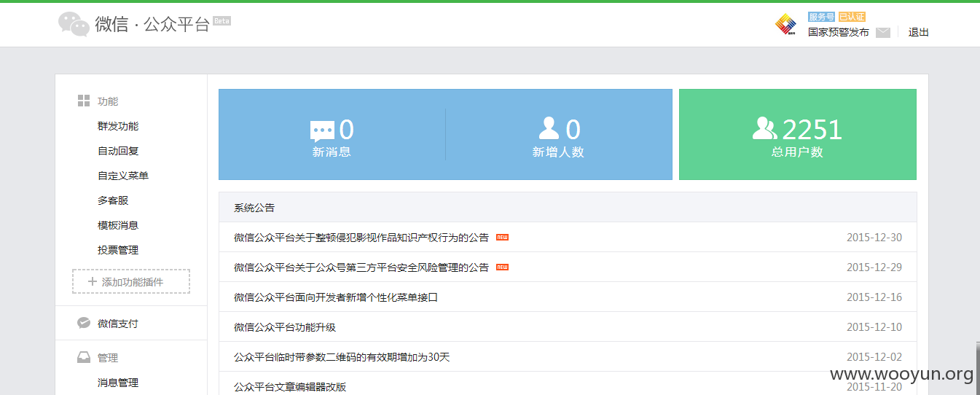
Task: Click 退出 to log out
Action: tap(919, 32)
